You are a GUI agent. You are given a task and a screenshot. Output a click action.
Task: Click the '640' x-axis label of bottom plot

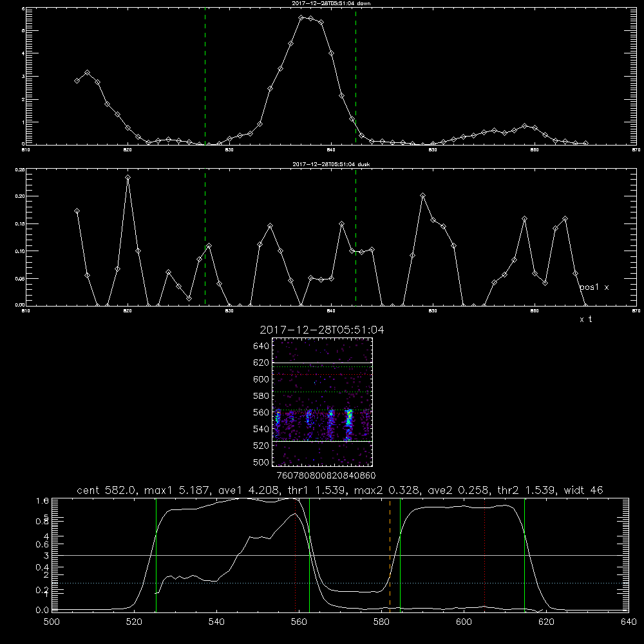(x=629, y=622)
